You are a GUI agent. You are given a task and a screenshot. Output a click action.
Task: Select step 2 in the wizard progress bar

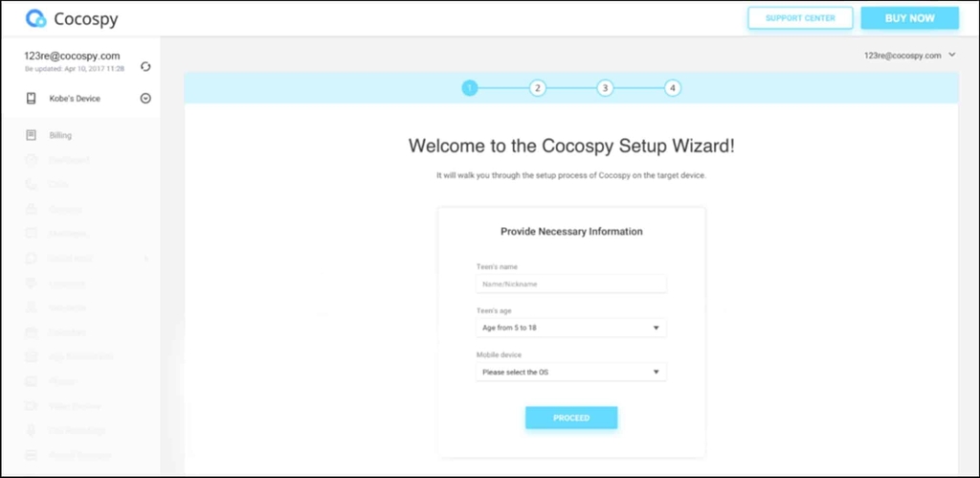point(538,88)
